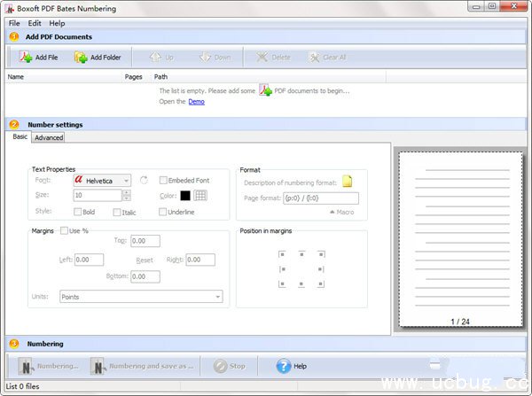
Task: Toggle the Bold style checkbox
Action: point(78,212)
